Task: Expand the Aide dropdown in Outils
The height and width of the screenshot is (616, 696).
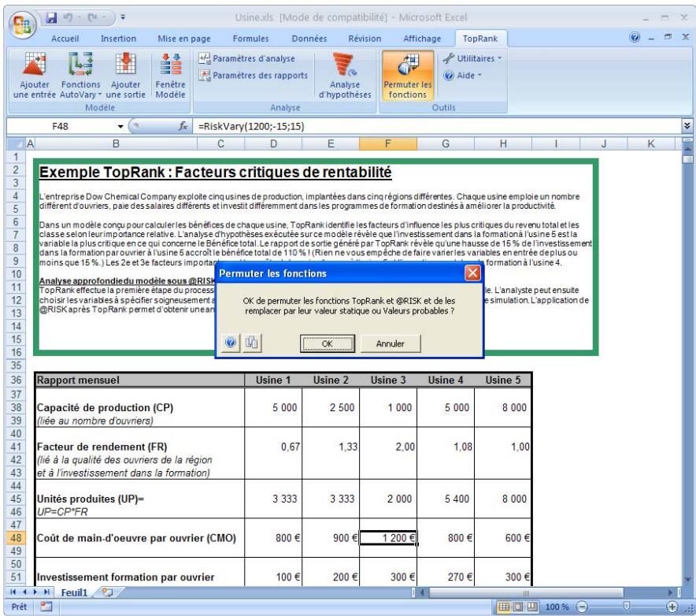Action: [x=464, y=73]
